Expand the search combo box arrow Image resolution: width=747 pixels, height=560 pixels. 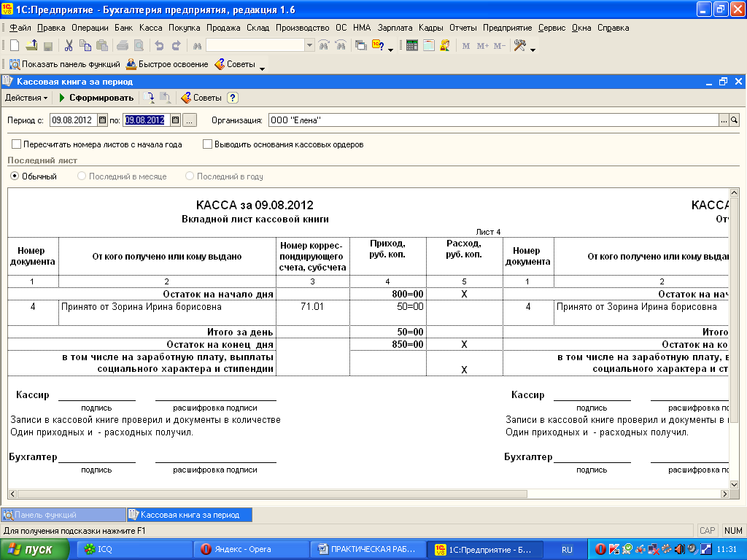pos(309,45)
